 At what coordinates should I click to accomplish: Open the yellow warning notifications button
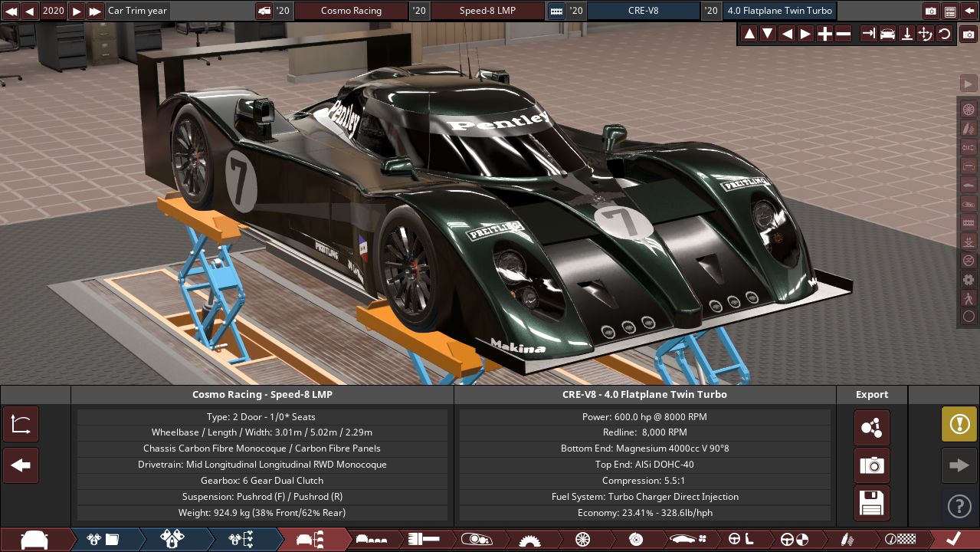[x=959, y=424]
